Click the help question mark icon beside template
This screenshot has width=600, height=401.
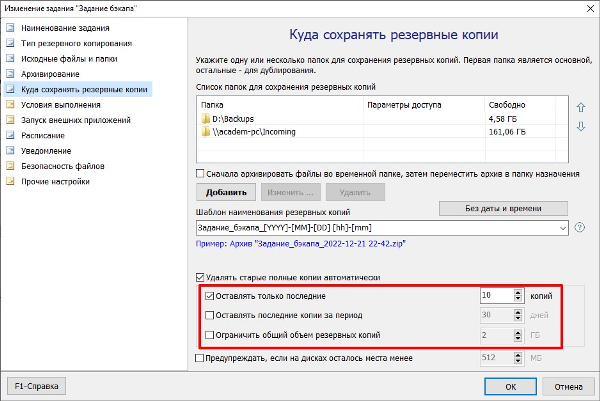click(580, 228)
